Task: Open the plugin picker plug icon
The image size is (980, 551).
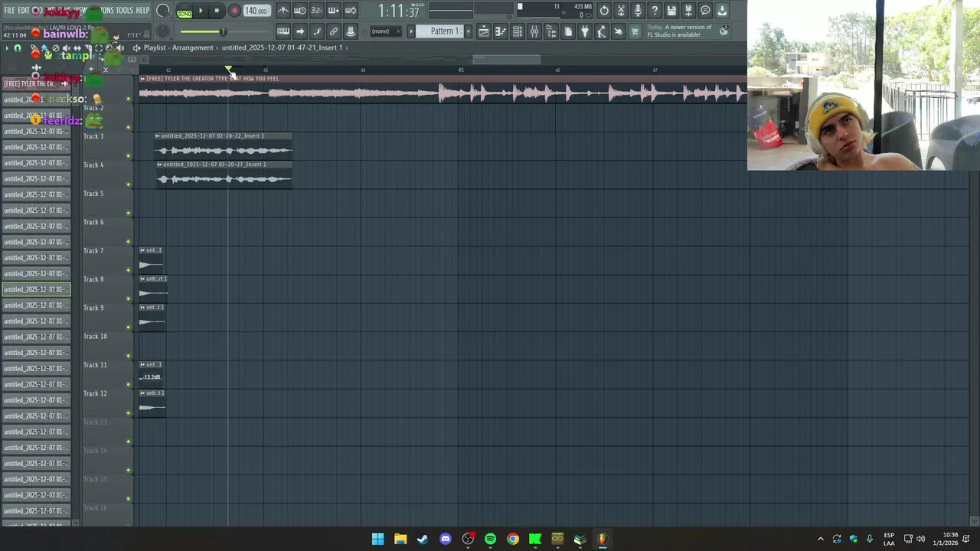Action: pos(585,31)
